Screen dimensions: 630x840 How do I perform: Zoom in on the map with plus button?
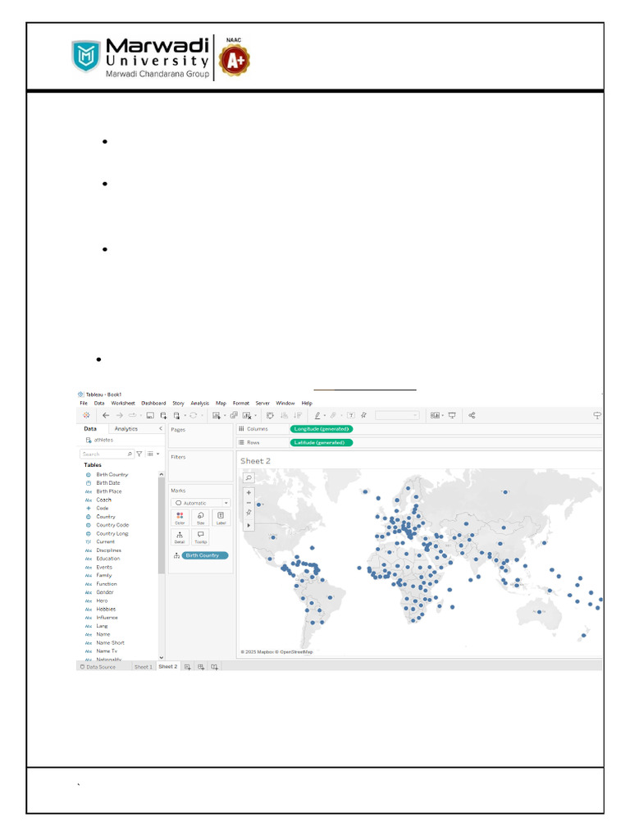pyautogui.click(x=249, y=493)
